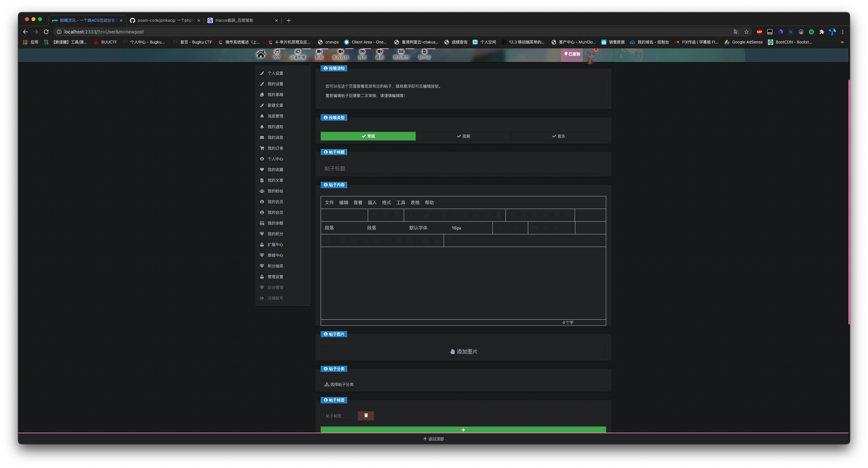Screen dimensions: 868x468
Task: Click the emoticon editor icon
Action: tap(377, 241)
